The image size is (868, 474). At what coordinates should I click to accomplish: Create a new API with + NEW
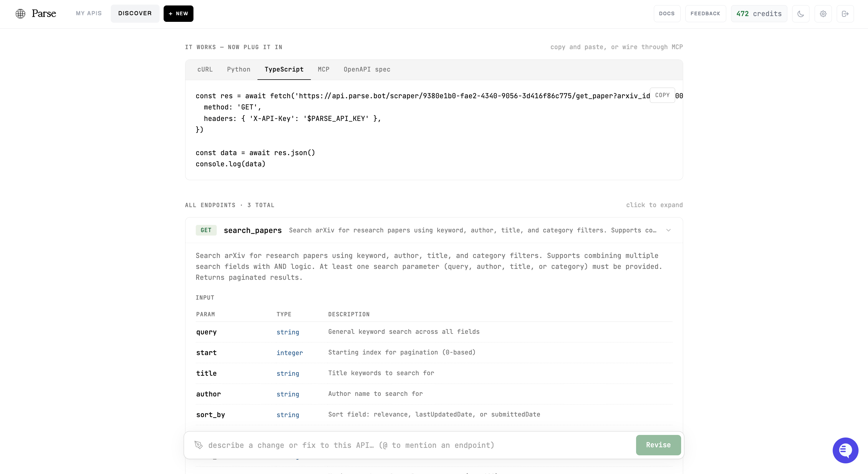tap(178, 14)
